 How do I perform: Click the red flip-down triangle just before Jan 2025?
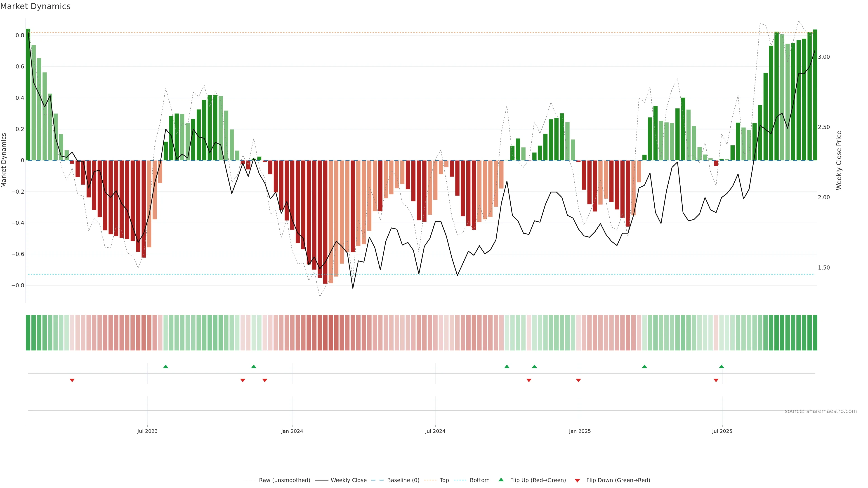[x=578, y=380]
